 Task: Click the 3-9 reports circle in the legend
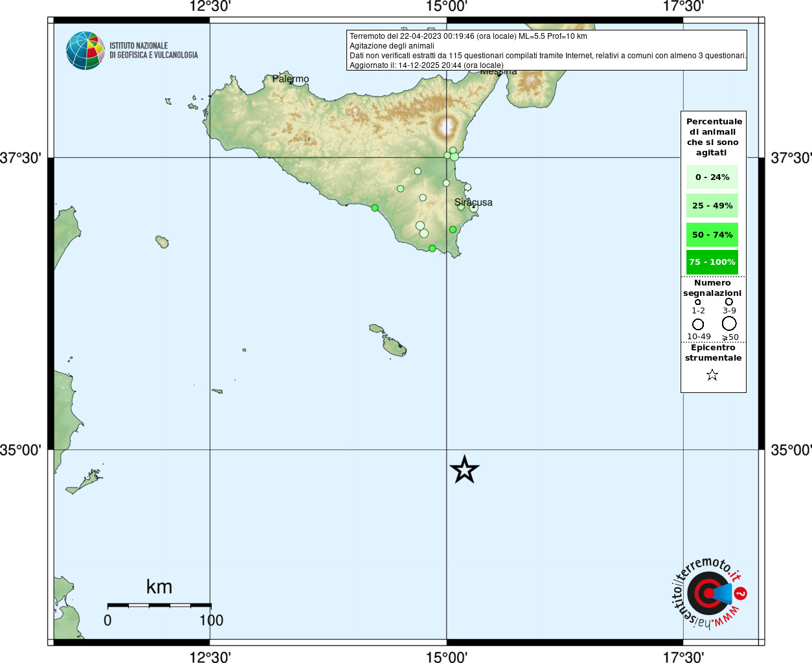coord(729,302)
